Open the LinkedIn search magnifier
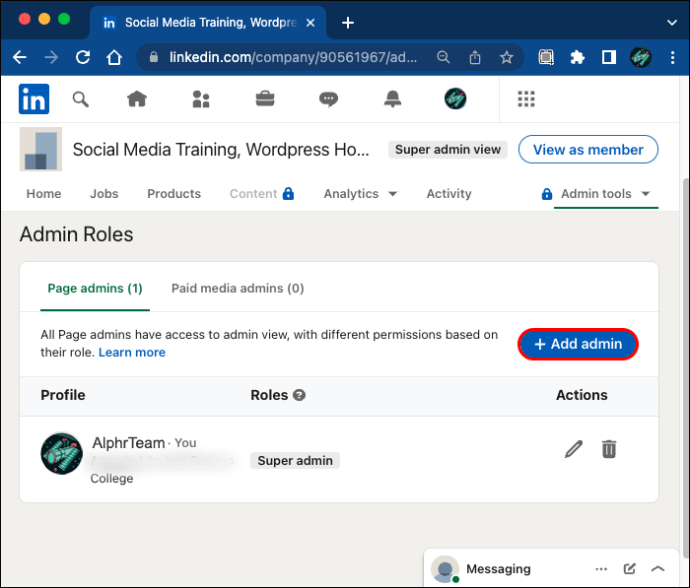The image size is (690, 588). [81, 99]
